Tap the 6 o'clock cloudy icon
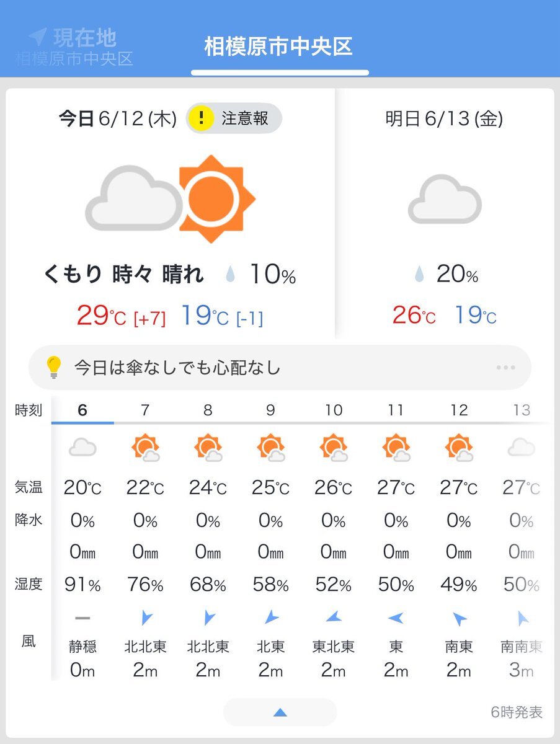This screenshot has height=744, width=560. (82, 447)
